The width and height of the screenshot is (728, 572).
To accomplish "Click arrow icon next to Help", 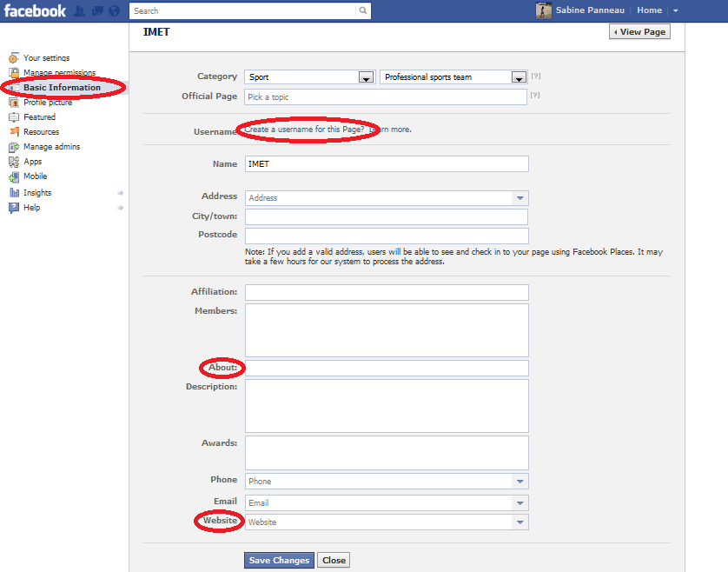I will (x=121, y=208).
